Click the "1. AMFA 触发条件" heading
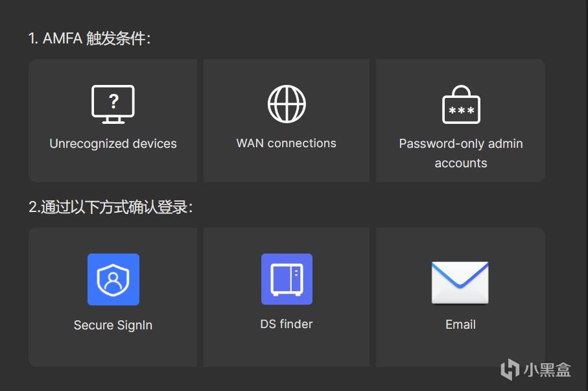Image resolution: width=588 pixels, height=391 pixels. point(89,39)
